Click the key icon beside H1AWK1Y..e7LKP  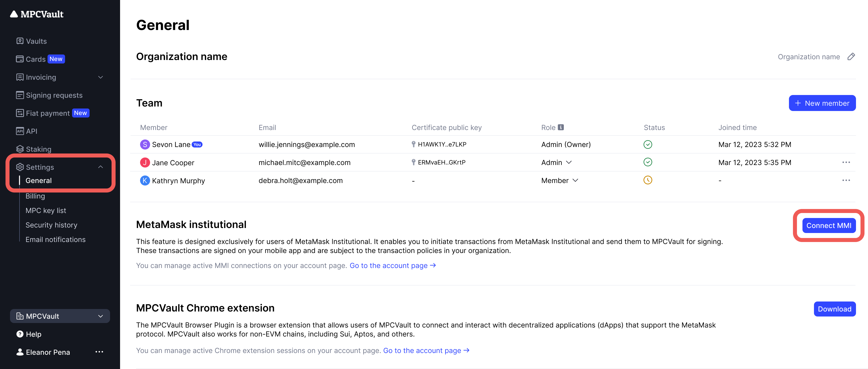[413, 144]
